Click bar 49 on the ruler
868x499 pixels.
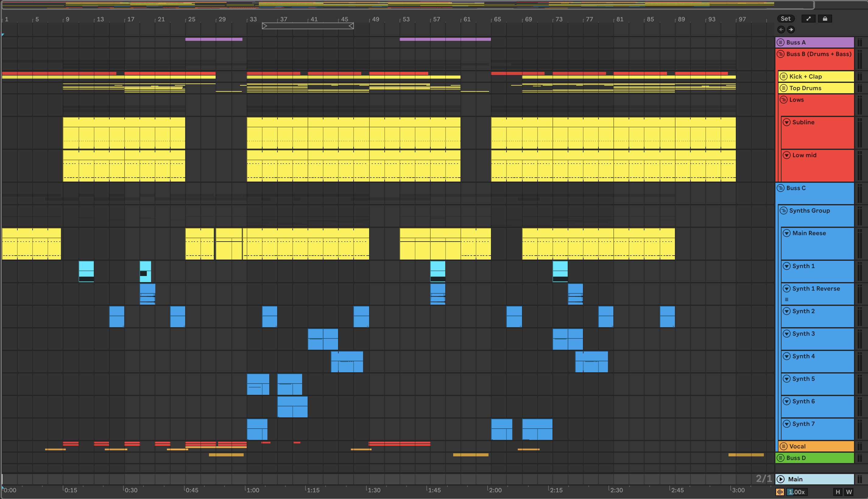point(376,19)
